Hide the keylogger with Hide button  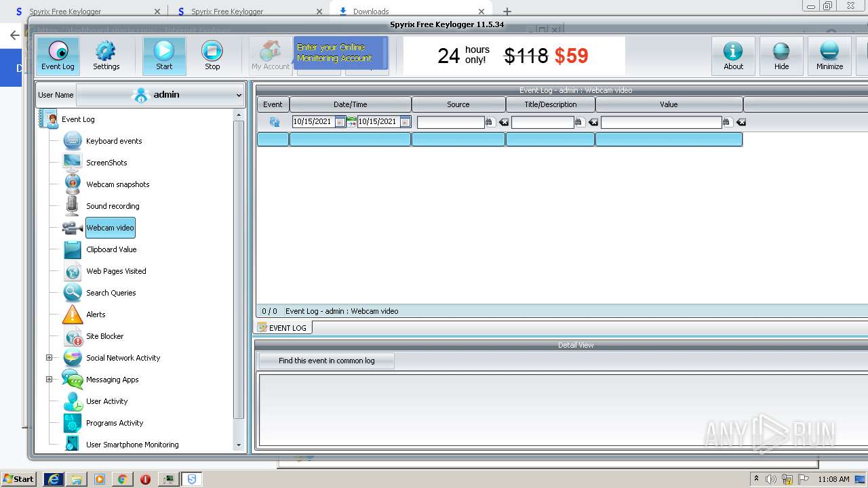click(x=781, y=56)
